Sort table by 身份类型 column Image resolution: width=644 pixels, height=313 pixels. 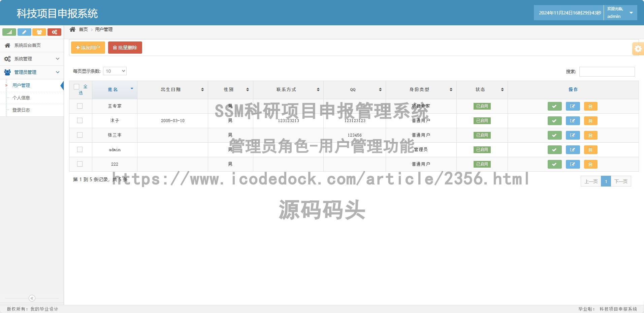pyautogui.click(x=421, y=90)
